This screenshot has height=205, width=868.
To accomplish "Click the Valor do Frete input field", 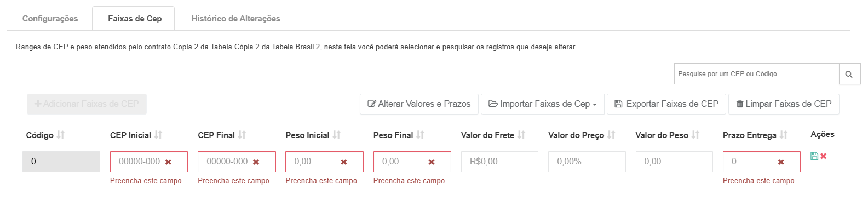I will [499, 162].
